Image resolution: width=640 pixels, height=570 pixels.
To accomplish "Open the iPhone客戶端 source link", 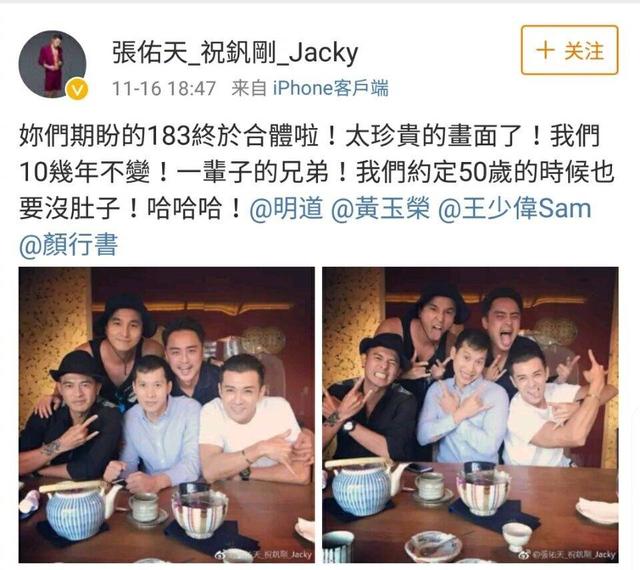I will click(x=331, y=88).
